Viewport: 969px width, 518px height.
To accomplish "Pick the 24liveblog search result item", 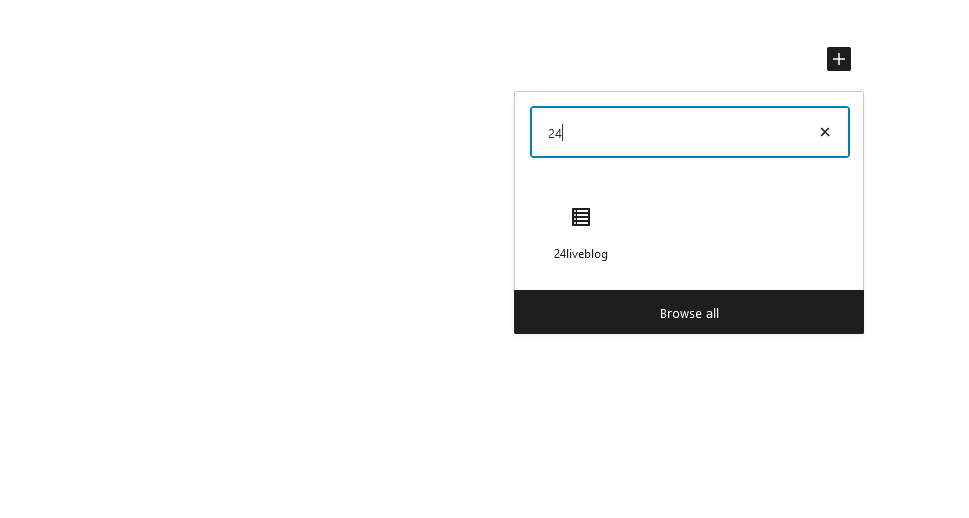I will coord(580,233).
